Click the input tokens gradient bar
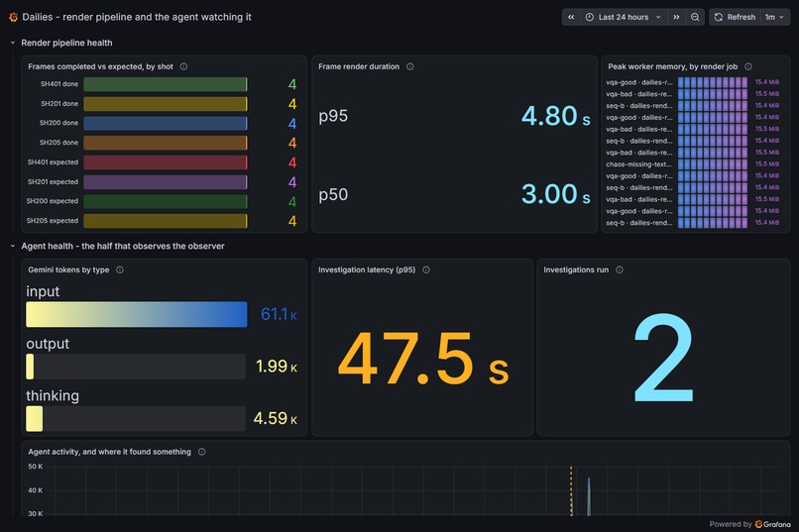Screen dimensions: 799x532 pyautogui.click(x=137, y=314)
